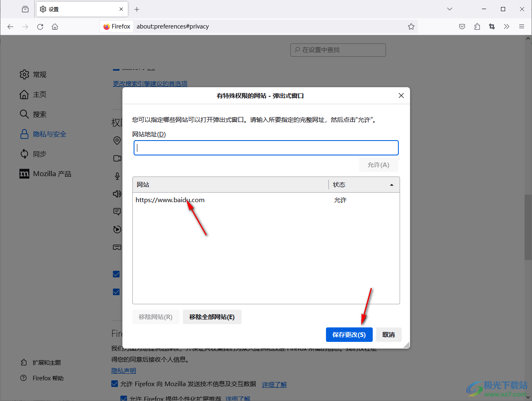This screenshot has height=401, width=532.
Task: Show more tools overflow chevron
Action: coord(507,26)
